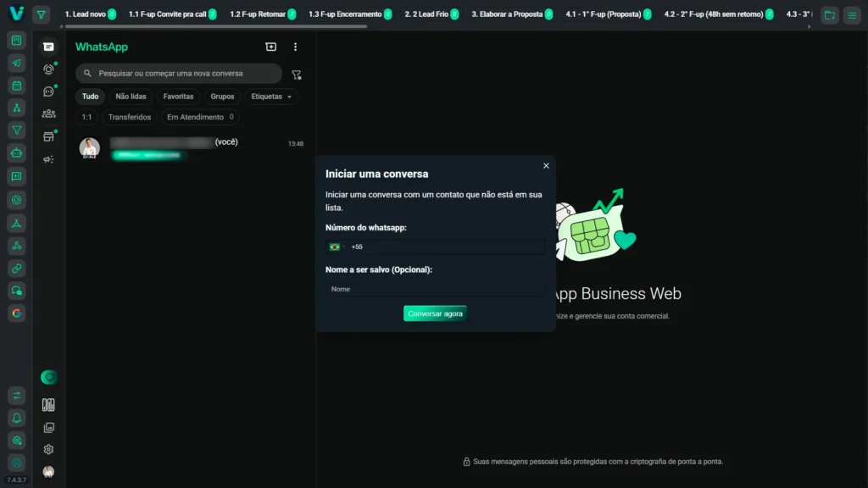
Task: Open the three-dot menu in WhatsApp header
Action: 295,47
